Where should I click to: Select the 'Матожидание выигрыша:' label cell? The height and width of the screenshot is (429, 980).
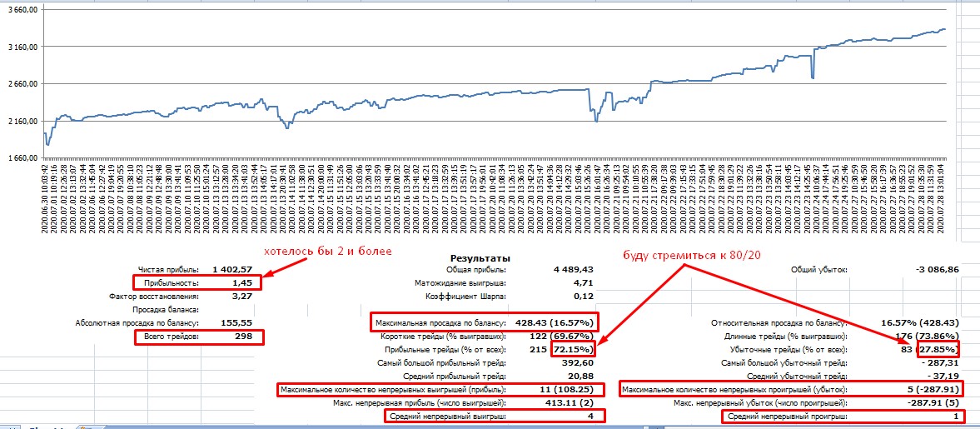(x=462, y=283)
